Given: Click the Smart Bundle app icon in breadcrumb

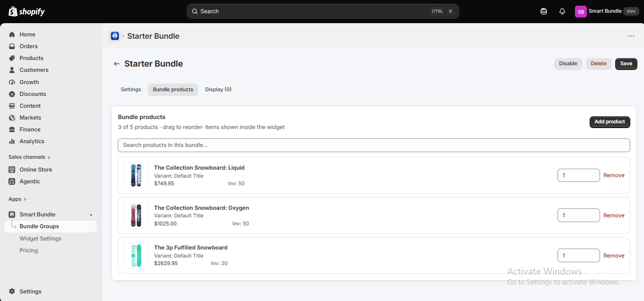Looking at the screenshot, I should coord(114,36).
